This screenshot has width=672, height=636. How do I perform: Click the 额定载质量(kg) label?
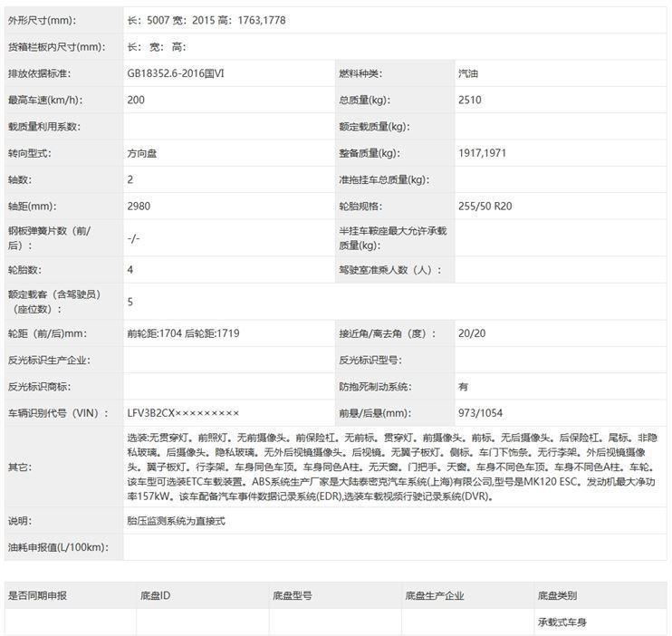point(374,127)
